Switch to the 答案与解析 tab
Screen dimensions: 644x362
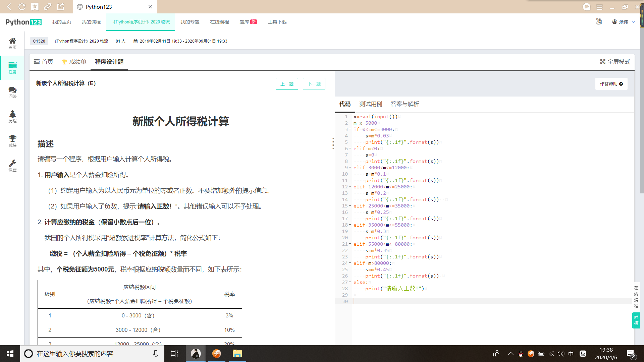405,104
